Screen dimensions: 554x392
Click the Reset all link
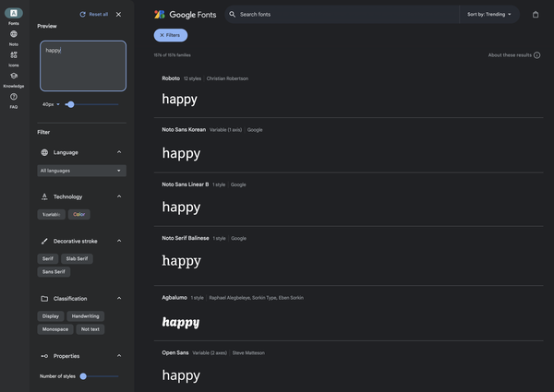tap(98, 14)
